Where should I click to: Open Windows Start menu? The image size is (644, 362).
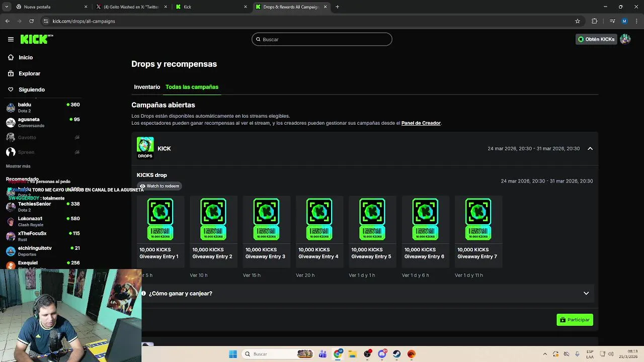click(233, 354)
